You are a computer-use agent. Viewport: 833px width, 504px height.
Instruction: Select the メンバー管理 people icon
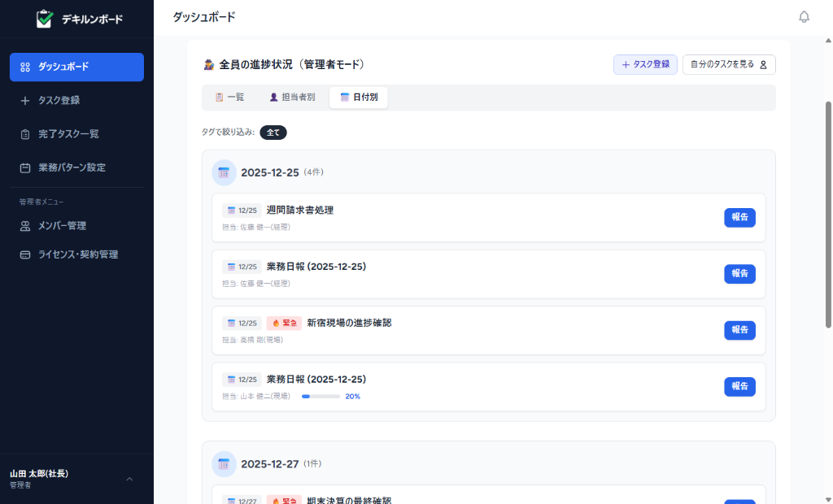pyautogui.click(x=24, y=225)
